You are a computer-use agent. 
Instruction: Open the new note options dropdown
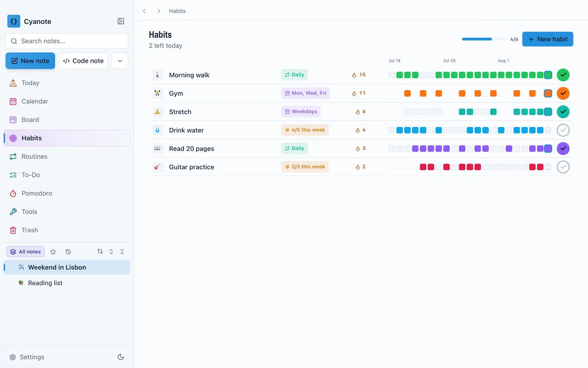tap(120, 61)
